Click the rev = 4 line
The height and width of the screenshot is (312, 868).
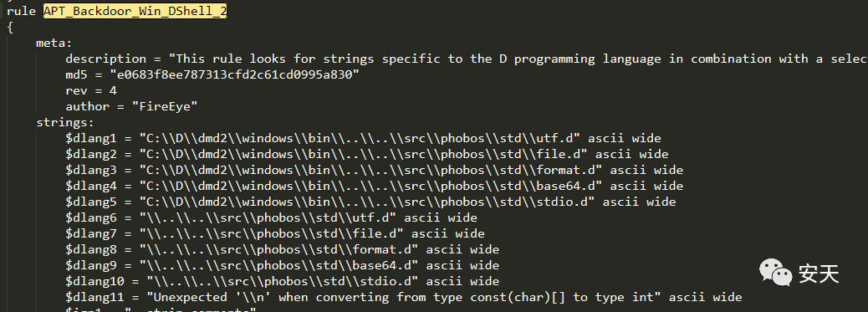click(91, 90)
